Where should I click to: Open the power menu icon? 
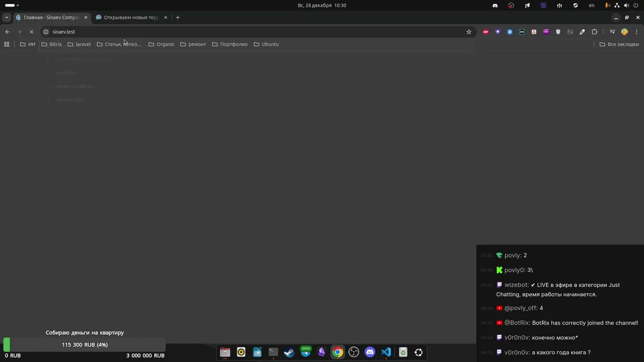[636, 6]
